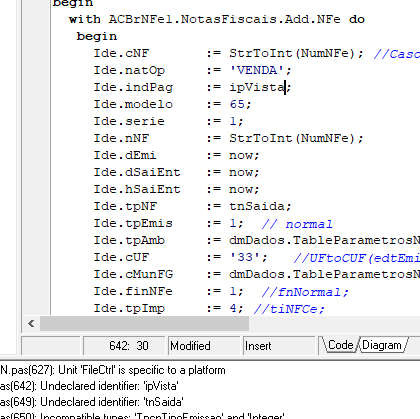Click the 'Modified' status bar panel

click(x=204, y=346)
